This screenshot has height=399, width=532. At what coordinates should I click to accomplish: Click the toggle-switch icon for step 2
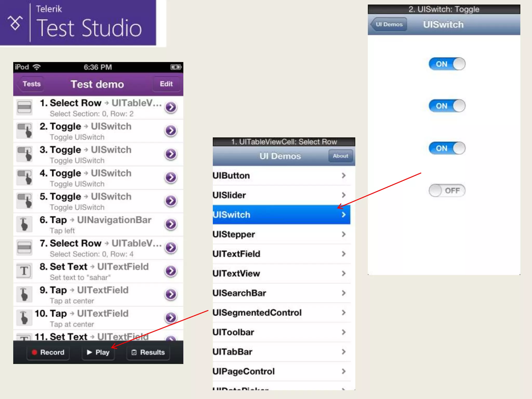24,130
